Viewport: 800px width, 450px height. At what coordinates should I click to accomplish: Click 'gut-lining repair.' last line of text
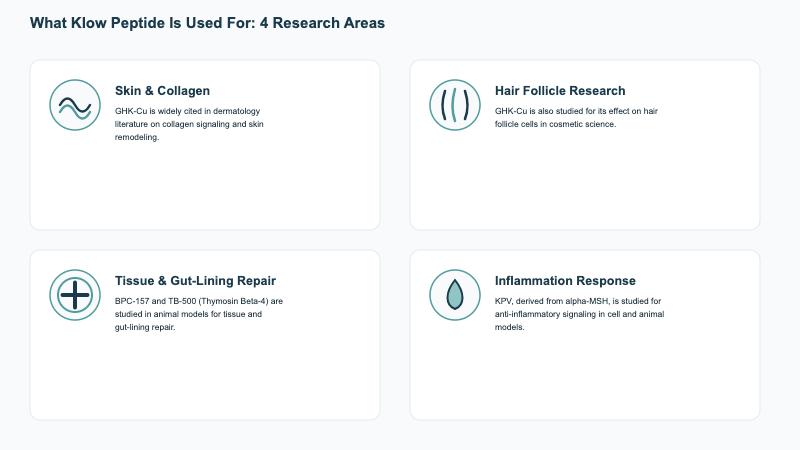point(145,327)
